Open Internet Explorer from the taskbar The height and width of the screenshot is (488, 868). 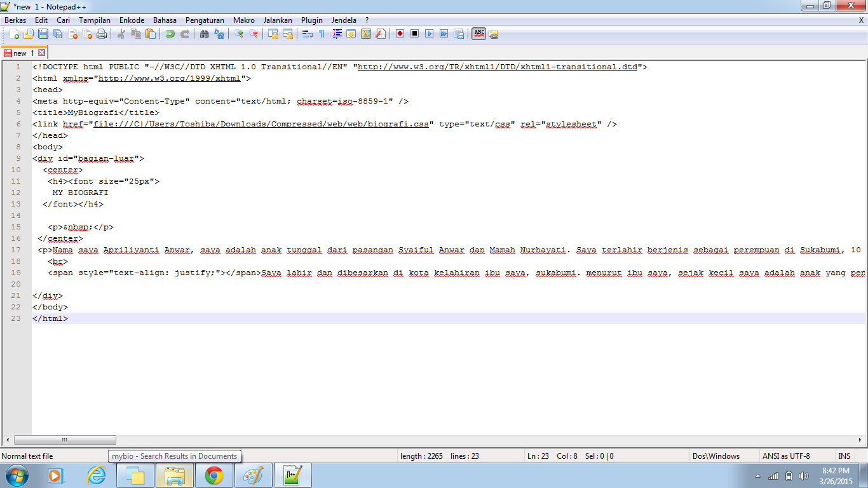pyautogui.click(x=96, y=475)
